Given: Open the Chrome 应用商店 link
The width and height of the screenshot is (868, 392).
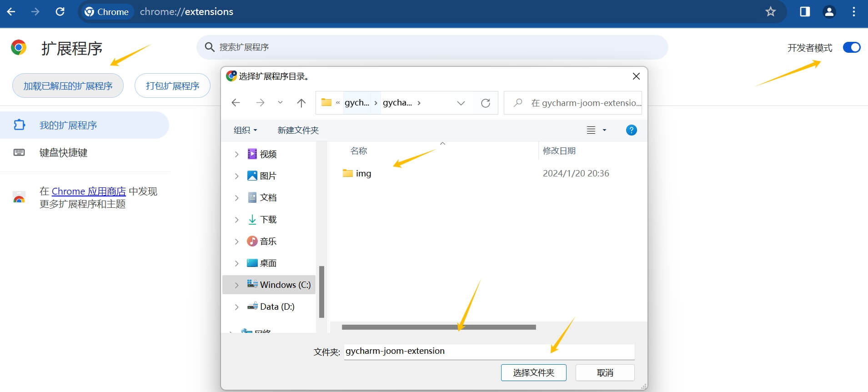Looking at the screenshot, I should [89, 191].
